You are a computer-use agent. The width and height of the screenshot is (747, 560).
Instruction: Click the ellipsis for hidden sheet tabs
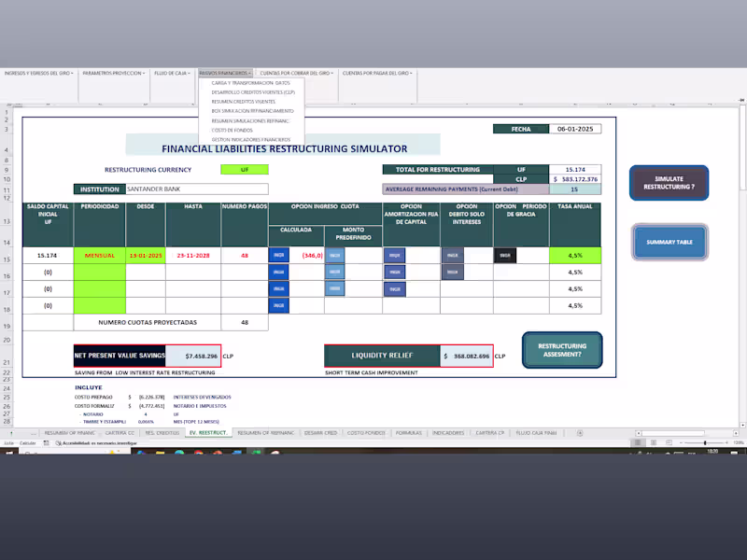[33, 433]
